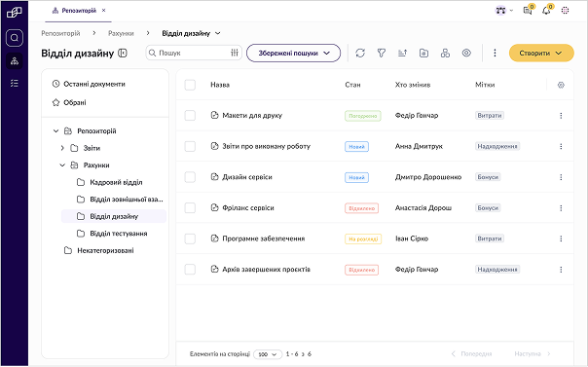Check the box for Макети для друку

tap(190, 116)
